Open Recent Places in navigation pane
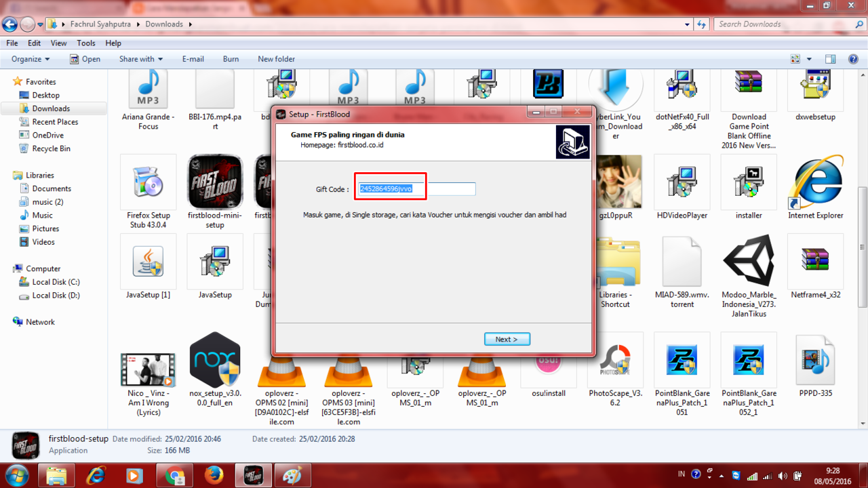 pyautogui.click(x=55, y=122)
